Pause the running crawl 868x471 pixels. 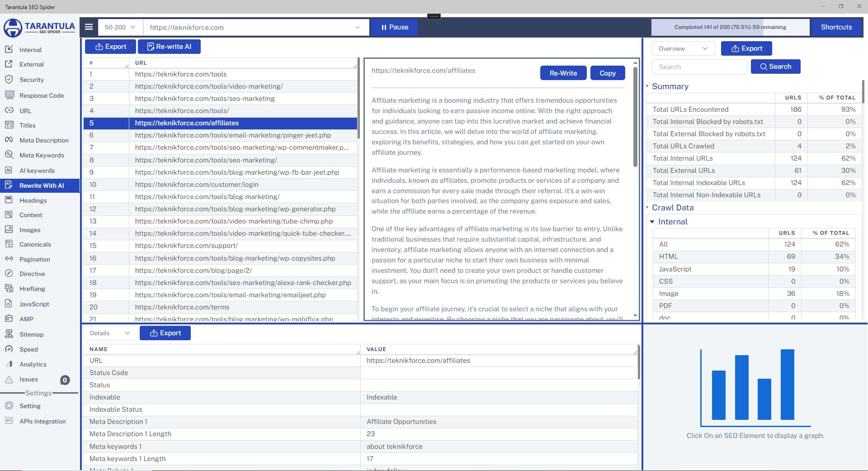[x=394, y=27]
